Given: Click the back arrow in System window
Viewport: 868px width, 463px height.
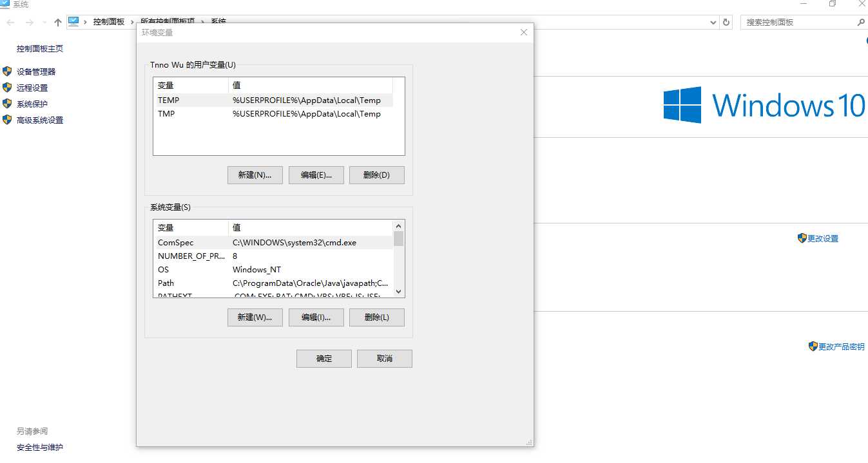Looking at the screenshot, I should click(11, 23).
